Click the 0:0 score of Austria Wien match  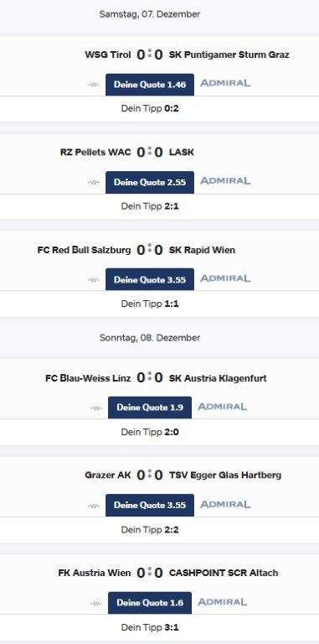[x=150, y=573]
